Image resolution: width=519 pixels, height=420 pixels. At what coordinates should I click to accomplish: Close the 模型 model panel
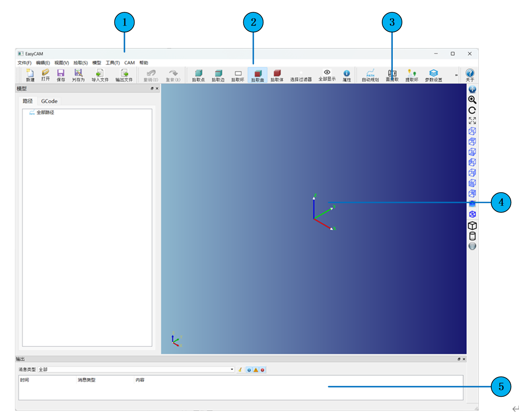tap(157, 88)
